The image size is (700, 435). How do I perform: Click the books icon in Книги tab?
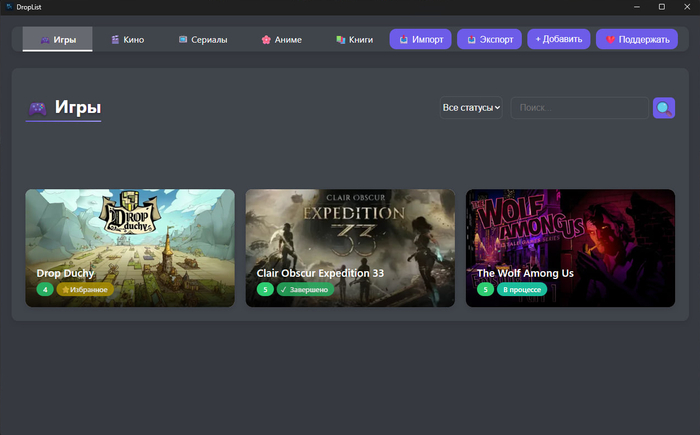pyautogui.click(x=341, y=39)
